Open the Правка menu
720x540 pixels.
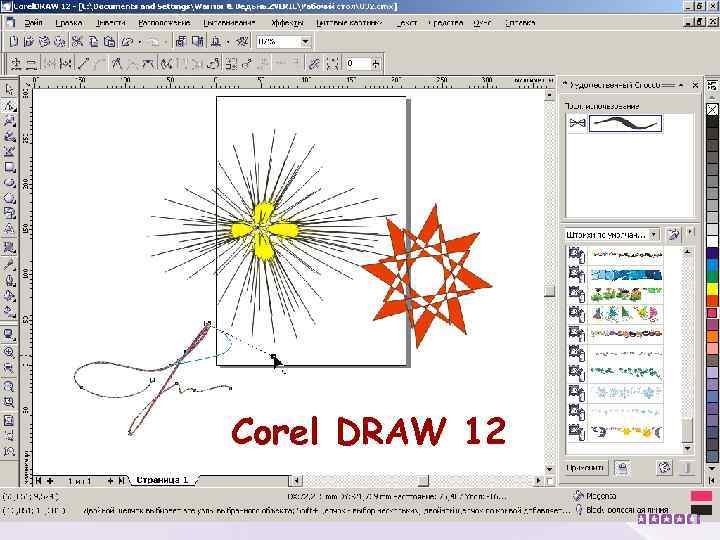(69, 22)
